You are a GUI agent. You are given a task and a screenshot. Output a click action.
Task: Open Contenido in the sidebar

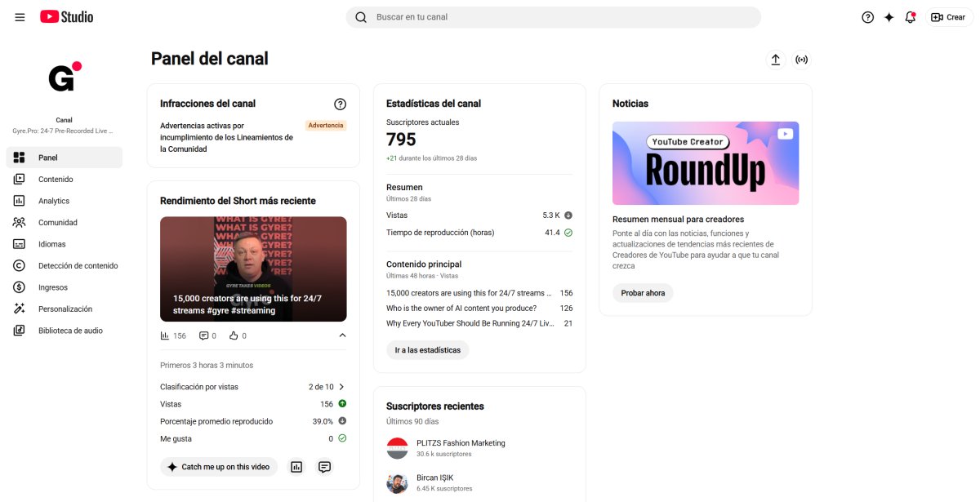(64, 180)
